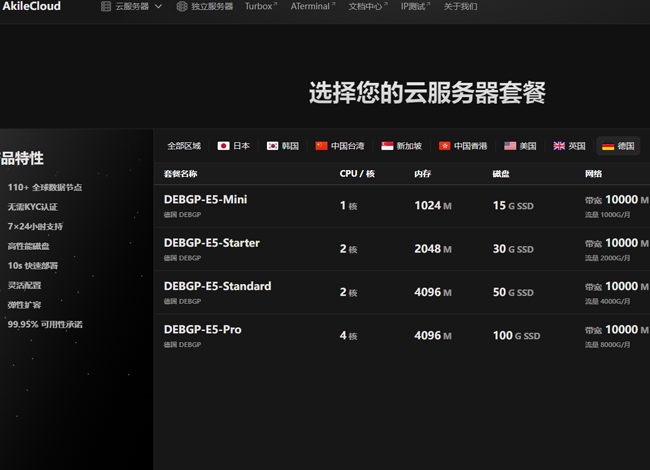Image resolution: width=650 pixels, height=470 pixels.
Task: Select the 中国香港 region flag filter
Action: point(444,146)
